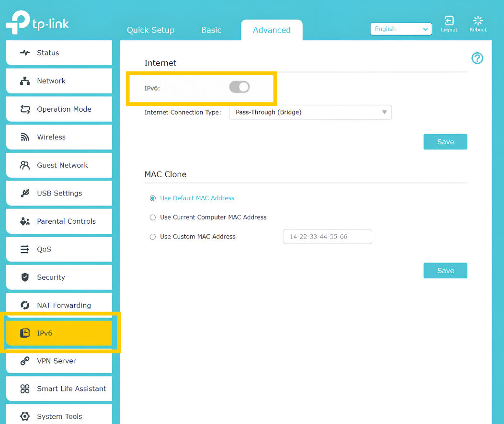
Task: Open Wireless menu item
Action: (x=59, y=137)
